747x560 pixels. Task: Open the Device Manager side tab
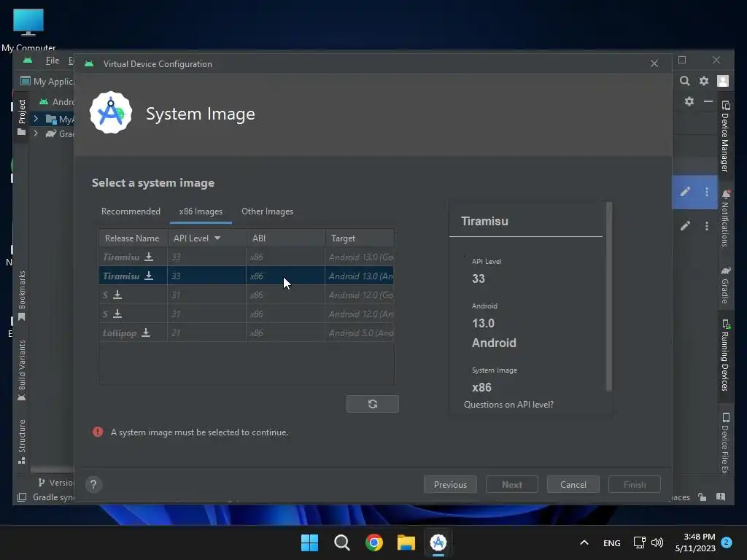pyautogui.click(x=725, y=136)
